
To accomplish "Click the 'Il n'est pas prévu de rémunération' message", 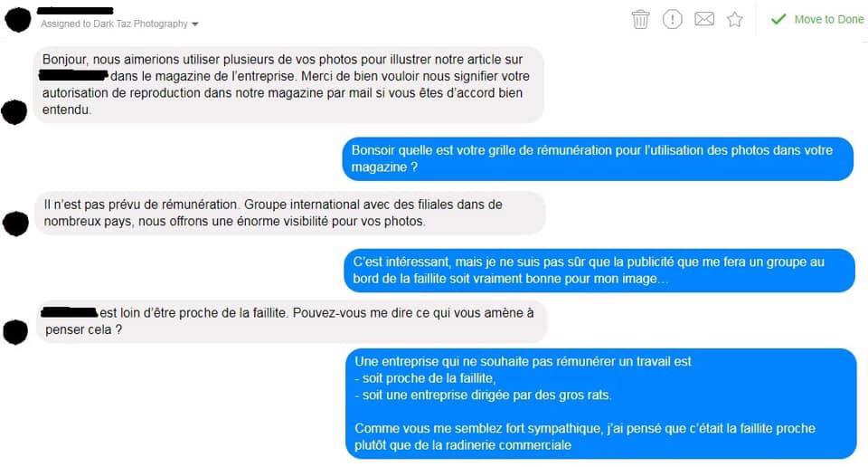I will 290,214.
